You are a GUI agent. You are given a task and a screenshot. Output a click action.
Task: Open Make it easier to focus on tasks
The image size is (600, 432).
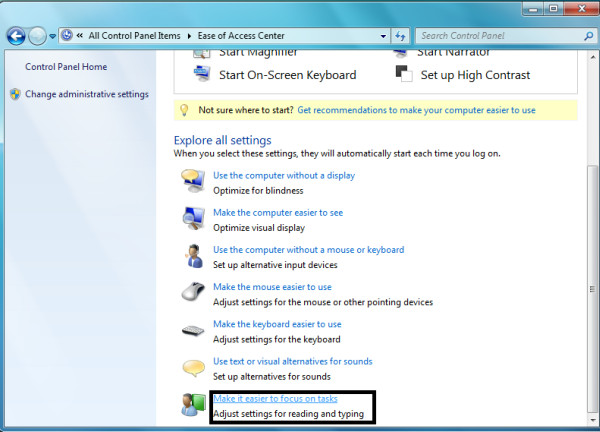(x=275, y=399)
